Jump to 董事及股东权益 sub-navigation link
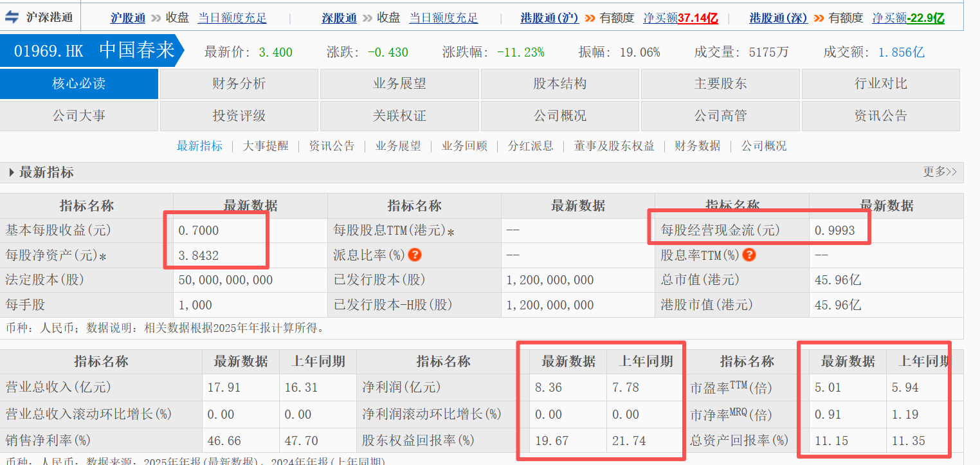The image size is (980, 465). [614, 146]
